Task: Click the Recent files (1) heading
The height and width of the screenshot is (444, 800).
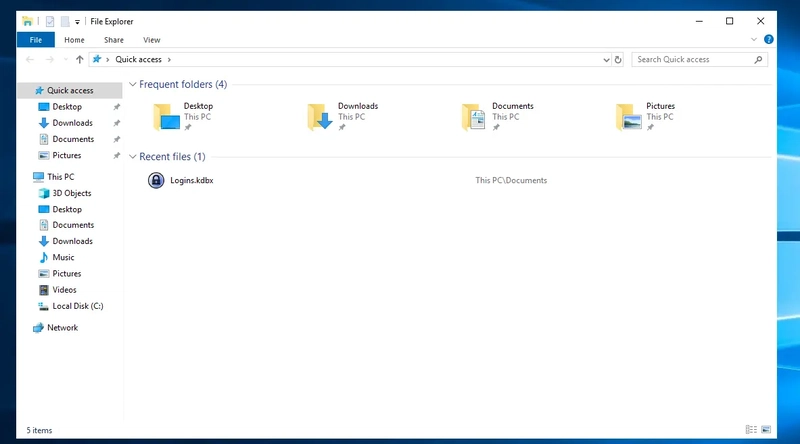Action: pyautogui.click(x=172, y=157)
